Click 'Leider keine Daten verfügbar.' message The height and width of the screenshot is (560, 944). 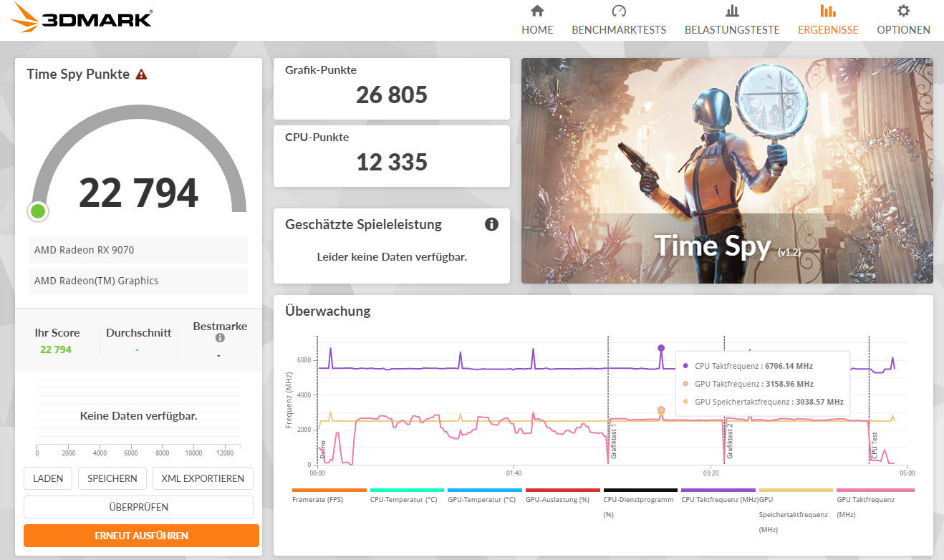tap(392, 256)
